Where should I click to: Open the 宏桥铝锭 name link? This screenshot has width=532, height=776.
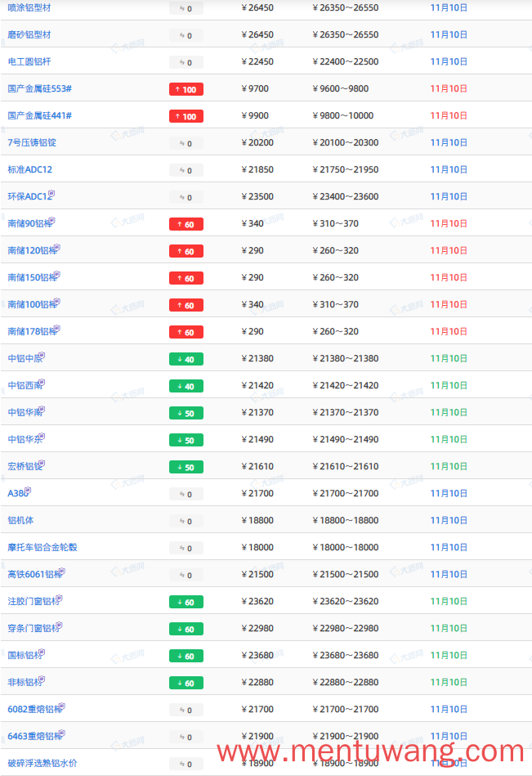click(24, 466)
